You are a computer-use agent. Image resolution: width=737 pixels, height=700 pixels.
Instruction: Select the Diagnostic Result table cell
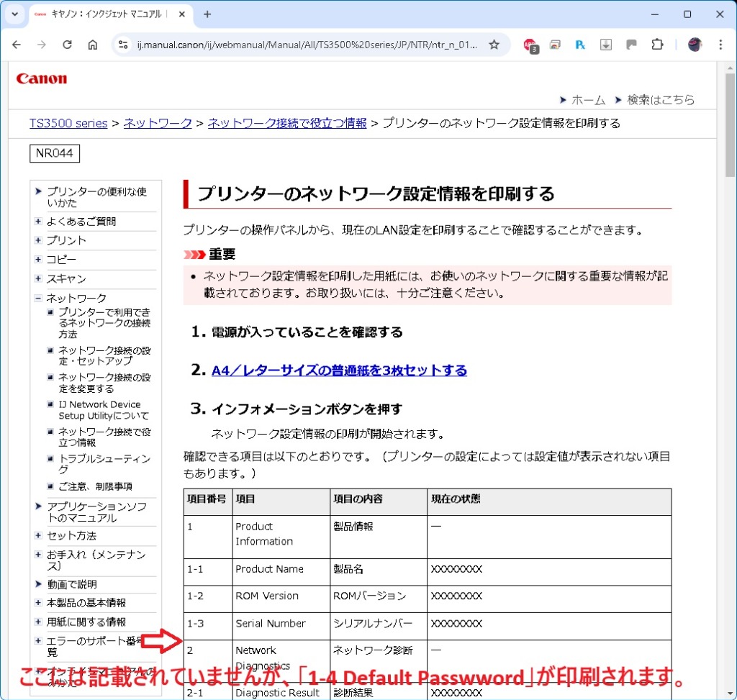tap(281, 693)
